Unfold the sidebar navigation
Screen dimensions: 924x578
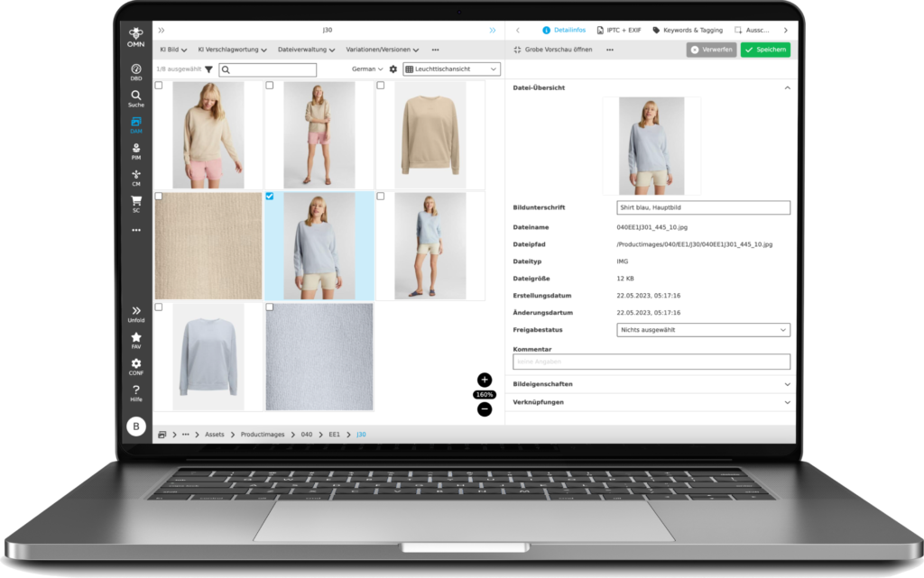136,314
